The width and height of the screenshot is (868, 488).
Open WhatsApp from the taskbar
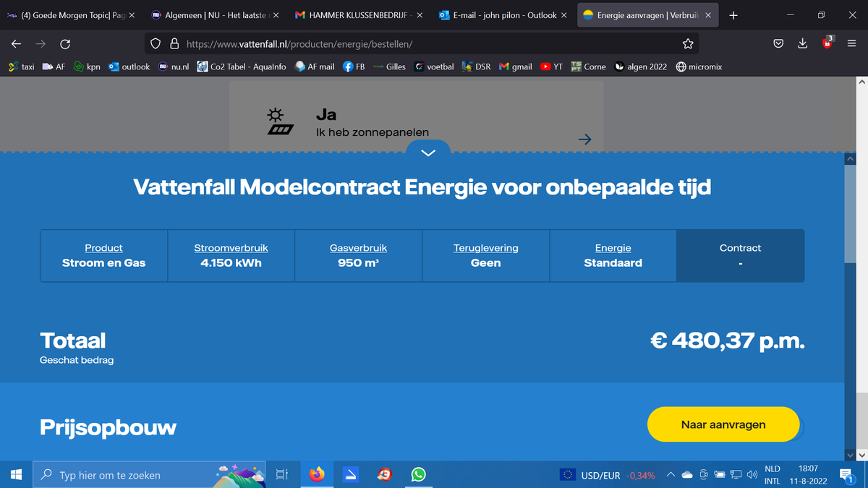click(x=418, y=475)
